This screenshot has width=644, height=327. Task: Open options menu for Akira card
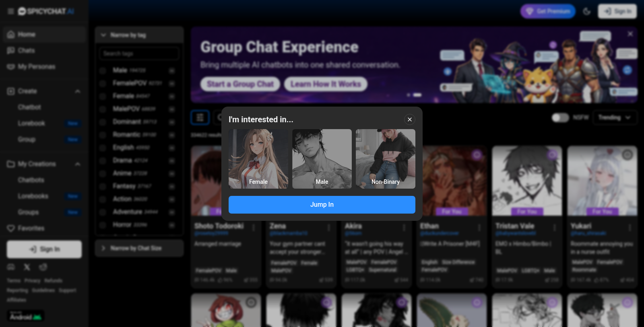pyautogui.click(x=404, y=228)
